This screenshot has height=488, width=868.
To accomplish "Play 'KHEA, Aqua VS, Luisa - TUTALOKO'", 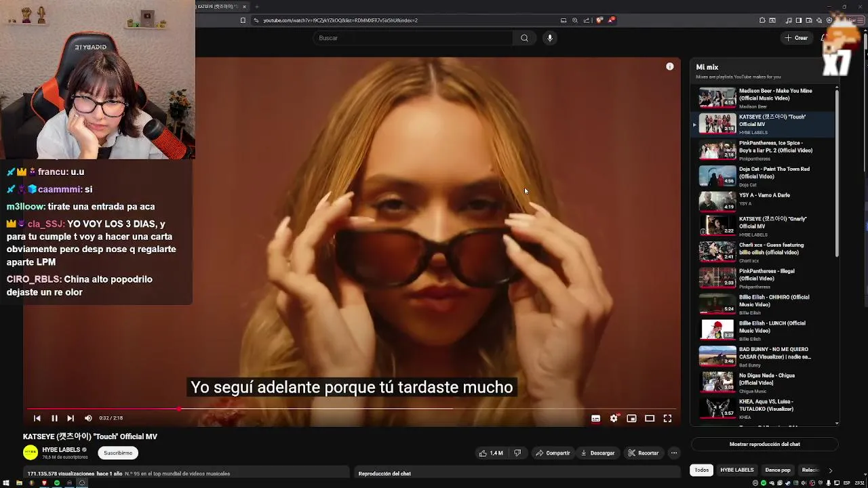I will (763, 409).
